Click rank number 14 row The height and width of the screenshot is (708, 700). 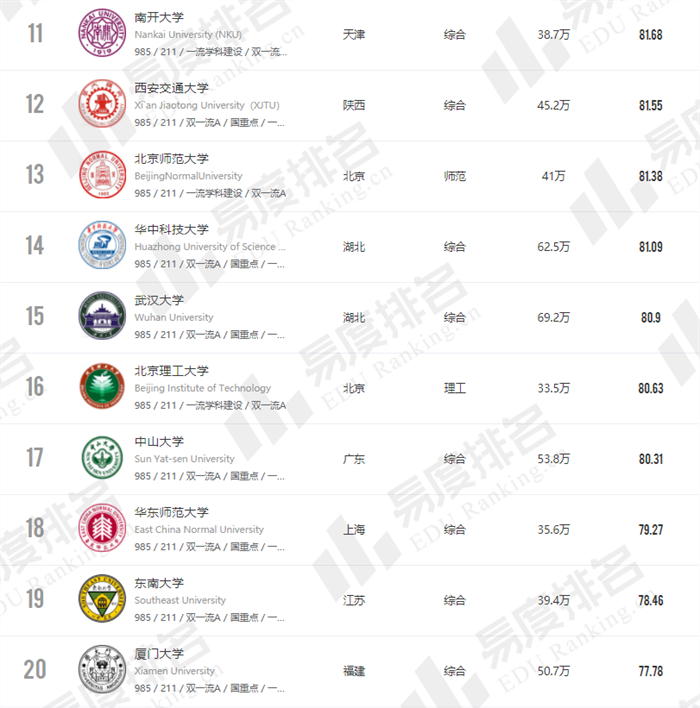pyautogui.click(x=35, y=247)
